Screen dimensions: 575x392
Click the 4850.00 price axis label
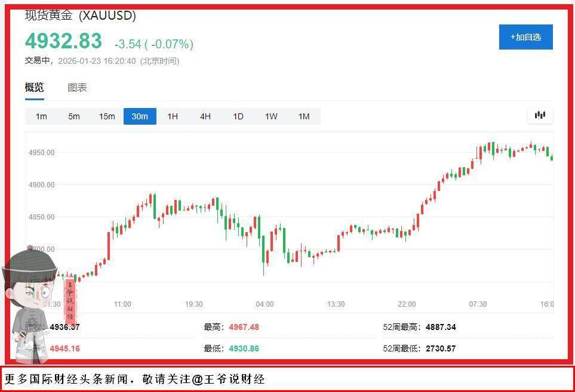pos(41,217)
